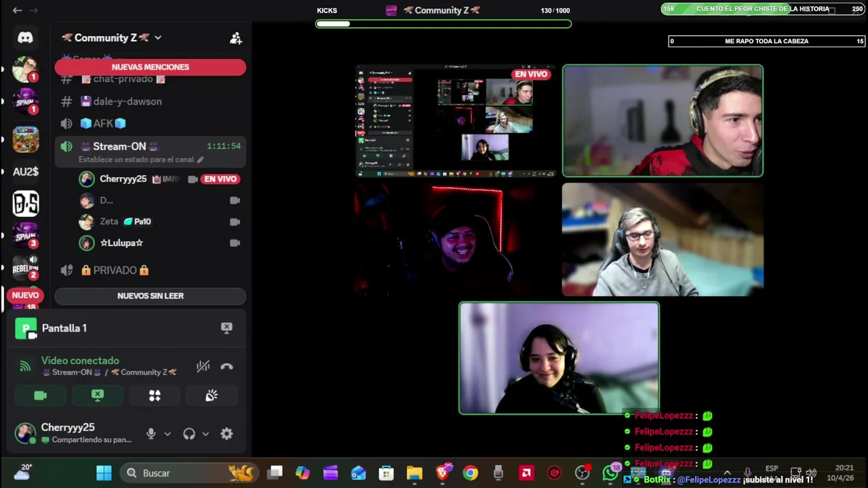Click the KICKS progress bar
The width and height of the screenshot is (868, 488).
[443, 24]
